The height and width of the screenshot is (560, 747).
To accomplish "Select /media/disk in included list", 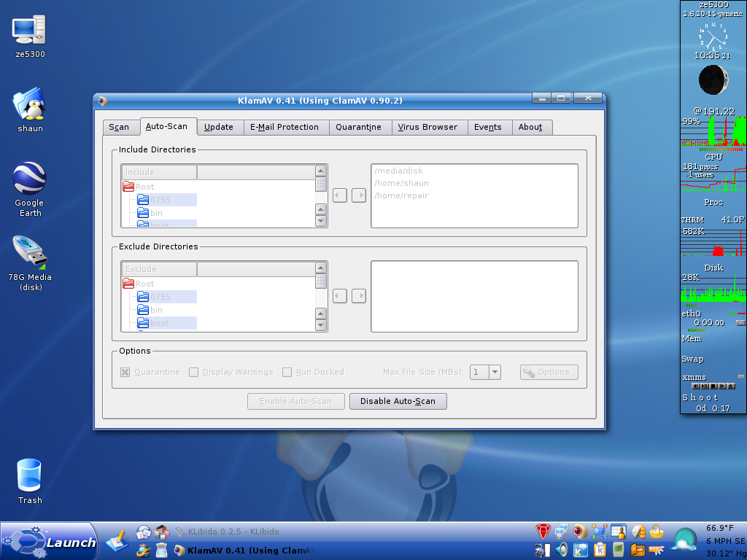I will (x=398, y=171).
